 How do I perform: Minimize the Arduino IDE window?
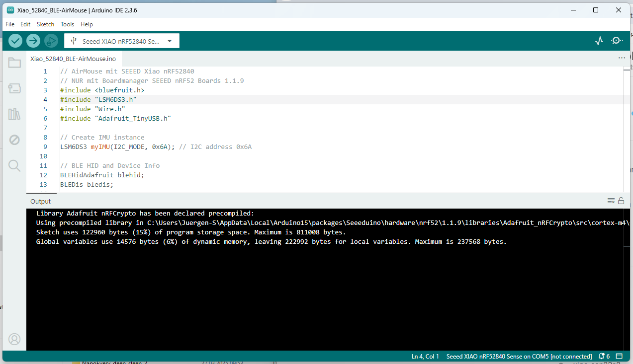coord(573,10)
